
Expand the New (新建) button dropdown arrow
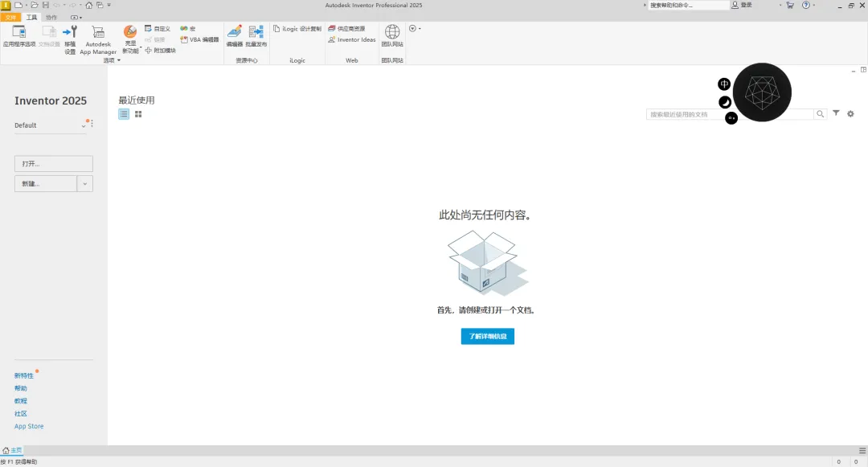pos(84,184)
